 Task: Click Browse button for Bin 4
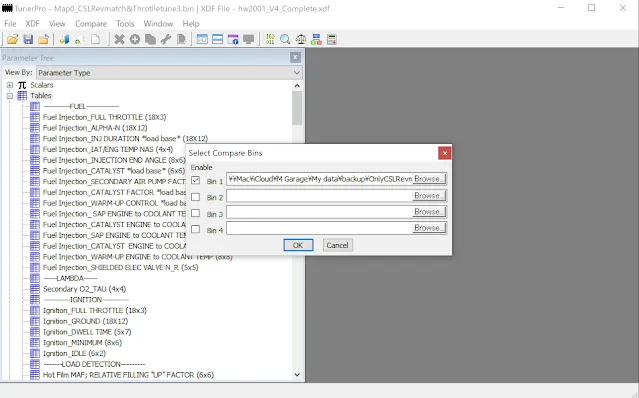tap(429, 228)
